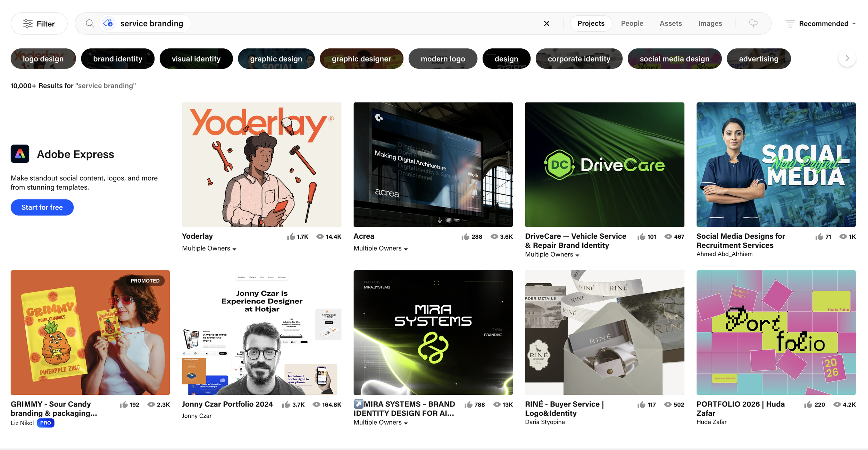Click Jonny Czar author name

coord(197,416)
